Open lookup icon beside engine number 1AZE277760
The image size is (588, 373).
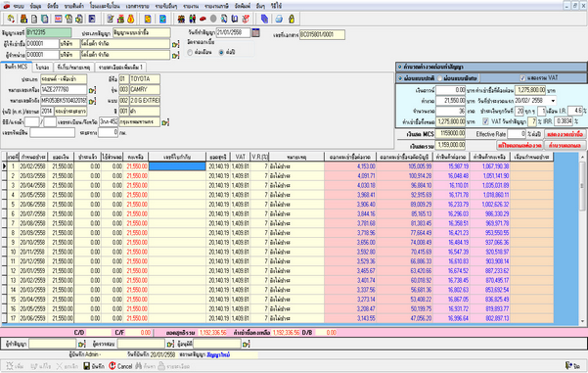[x=92, y=90]
